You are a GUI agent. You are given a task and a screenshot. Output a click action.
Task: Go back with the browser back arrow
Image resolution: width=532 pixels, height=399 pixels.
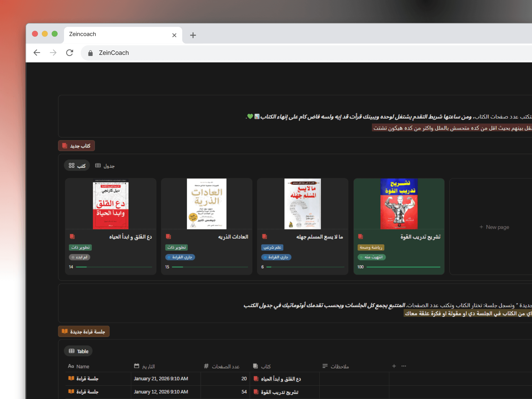pos(37,53)
